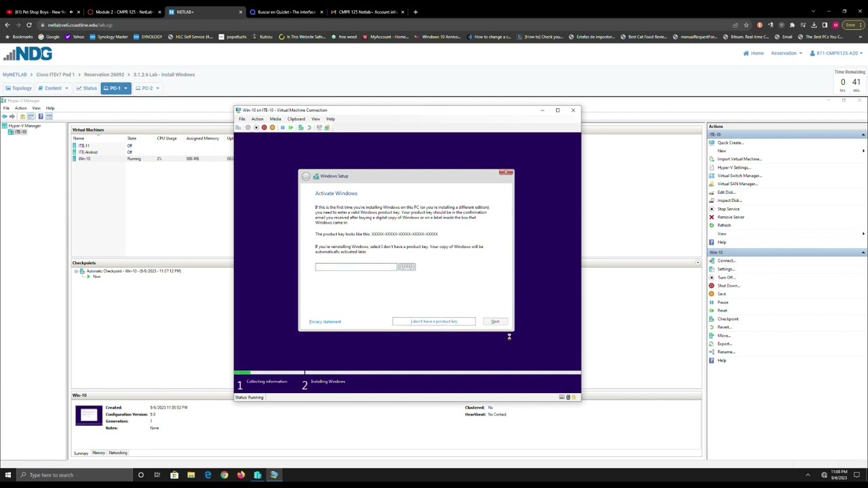Click Stop Service in Actions pane

728,209
